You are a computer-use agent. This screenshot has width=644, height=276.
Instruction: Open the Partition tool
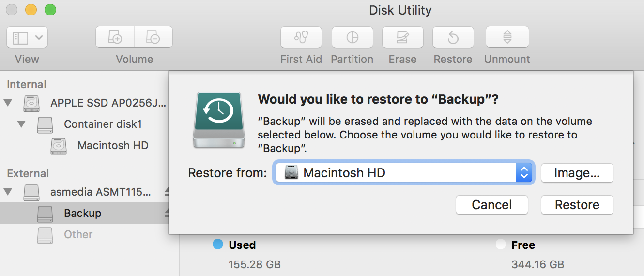coord(352,37)
